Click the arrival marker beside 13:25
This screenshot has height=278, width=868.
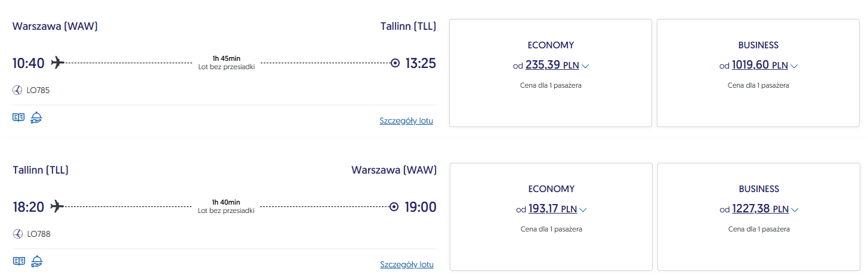coord(394,63)
